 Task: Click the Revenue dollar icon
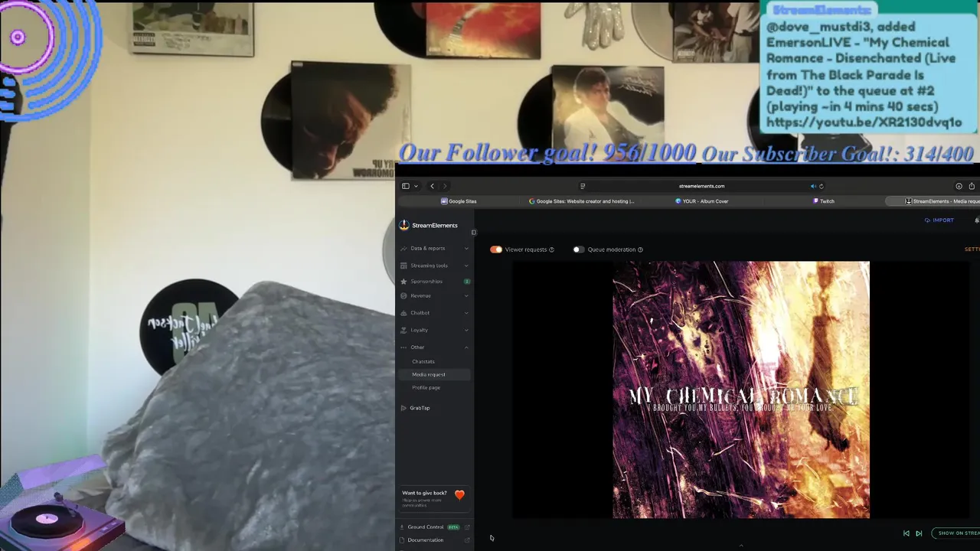(403, 296)
